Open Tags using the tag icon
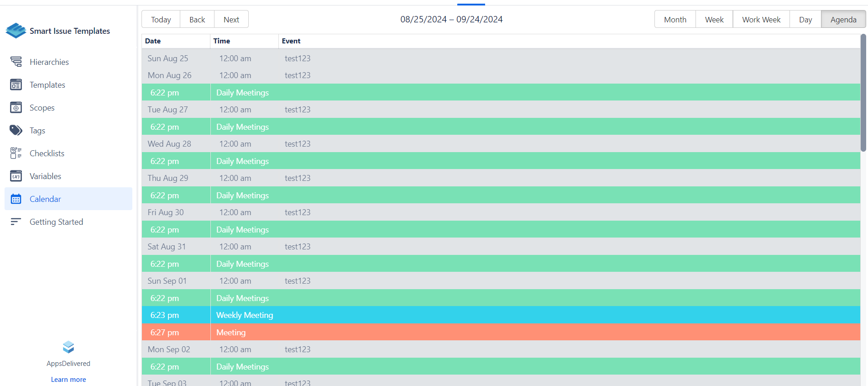This screenshot has width=868, height=386. click(x=16, y=130)
